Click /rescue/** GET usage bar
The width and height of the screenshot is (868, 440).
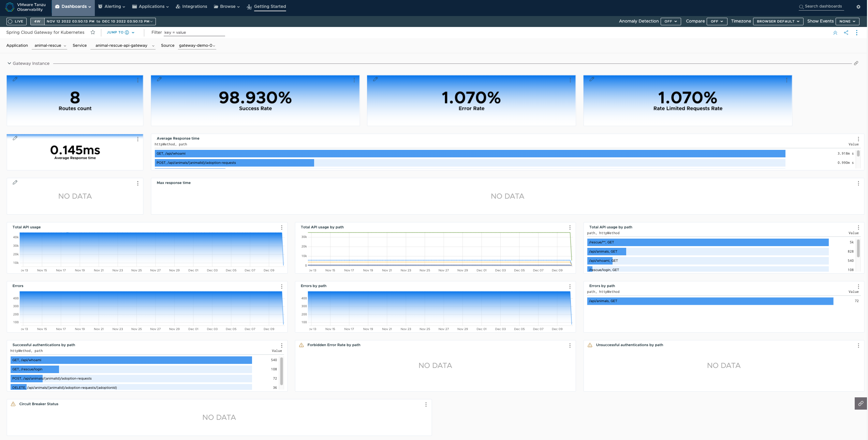[708, 242]
